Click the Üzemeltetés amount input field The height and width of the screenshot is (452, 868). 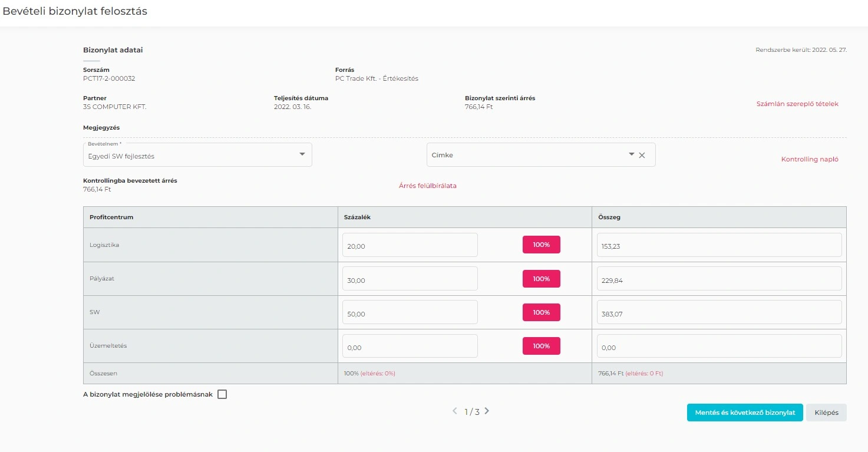(719, 347)
